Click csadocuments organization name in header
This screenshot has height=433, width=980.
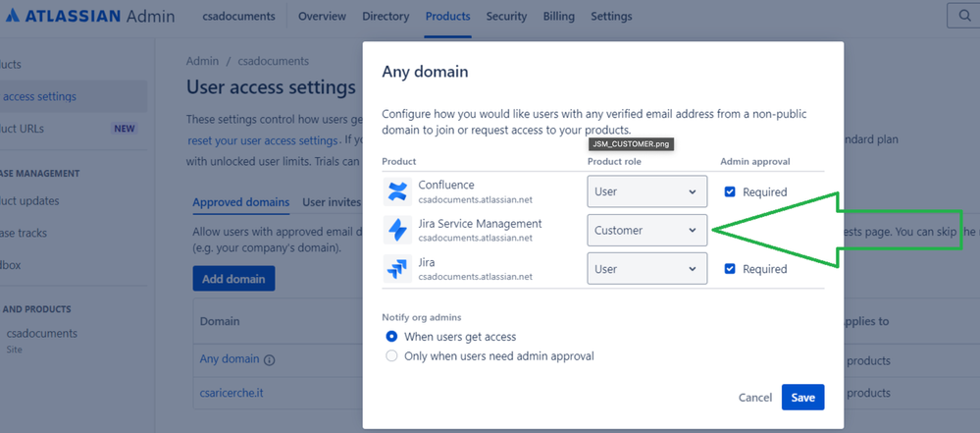coord(238,17)
